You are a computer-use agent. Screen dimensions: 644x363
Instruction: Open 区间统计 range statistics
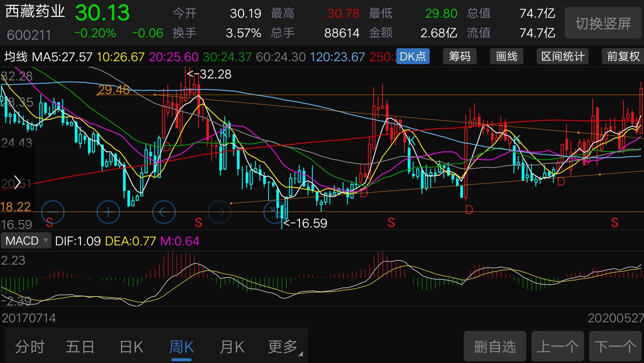[563, 56]
